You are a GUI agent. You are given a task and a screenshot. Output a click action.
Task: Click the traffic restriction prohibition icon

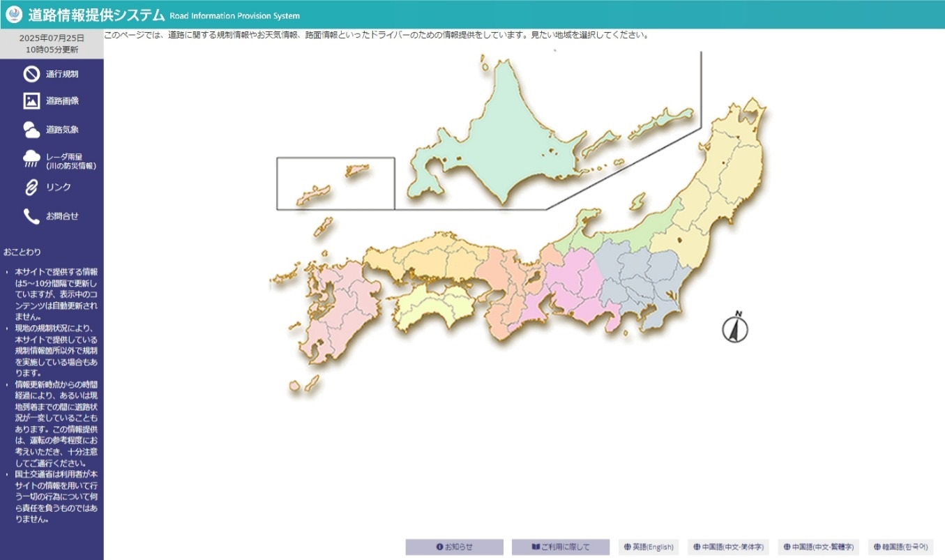(x=31, y=74)
